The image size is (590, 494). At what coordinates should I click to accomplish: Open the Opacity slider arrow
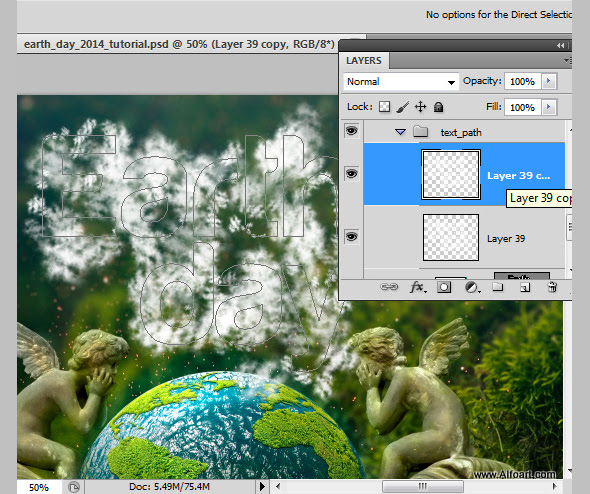pyautogui.click(x=549, y=81)
